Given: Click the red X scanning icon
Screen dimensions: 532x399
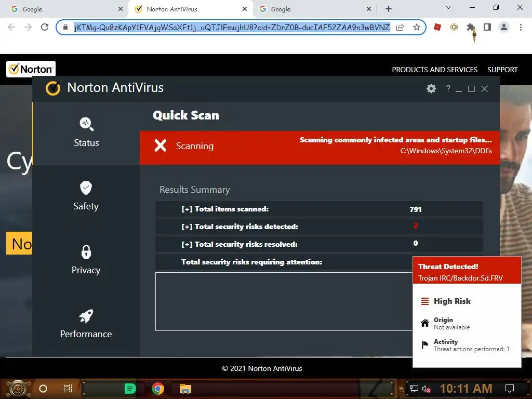Looking at the screenshot, I should click(160, 145).
